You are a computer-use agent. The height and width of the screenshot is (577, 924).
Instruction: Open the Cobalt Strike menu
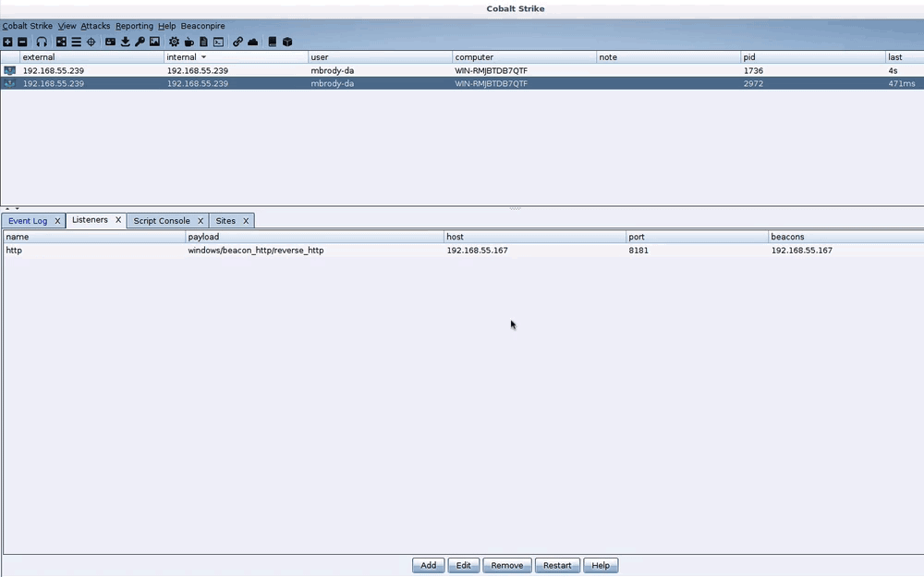pos(27,26)
